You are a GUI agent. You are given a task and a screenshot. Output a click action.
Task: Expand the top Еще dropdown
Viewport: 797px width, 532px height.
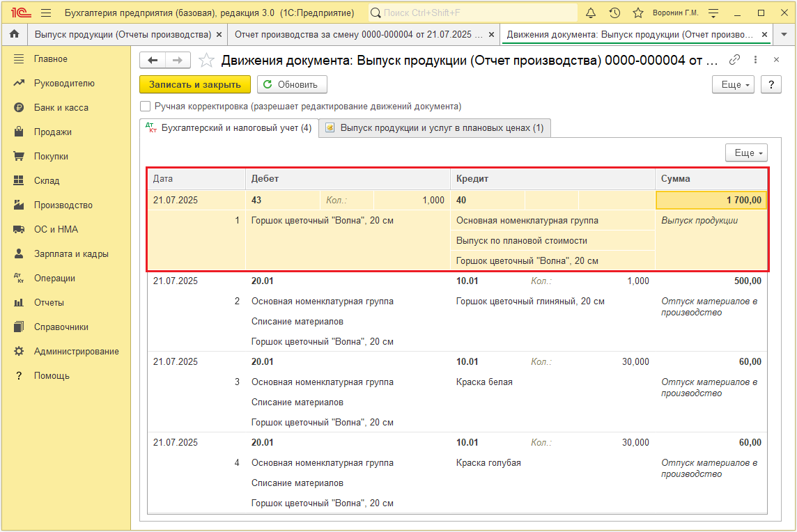click(x=732, y=85)
